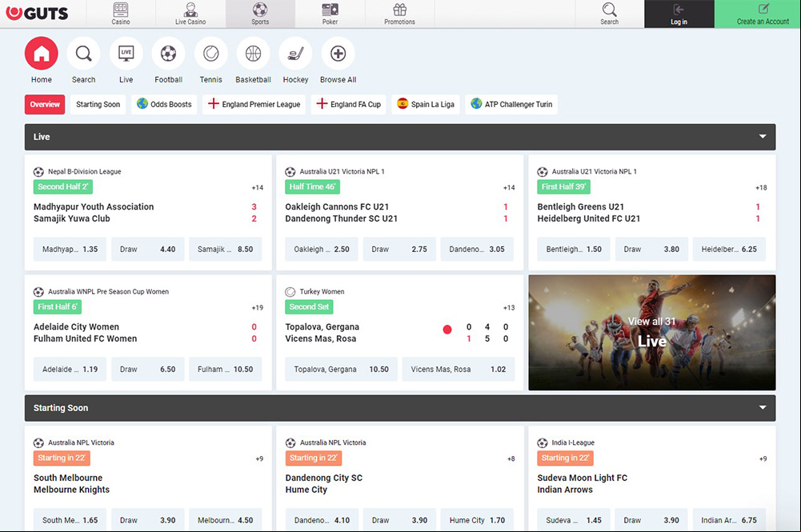Bet Draw 6.50 in Adelaide match
The height and width of the screenshot is (532, 801).
pyautogui.click(x=147, y=369)
